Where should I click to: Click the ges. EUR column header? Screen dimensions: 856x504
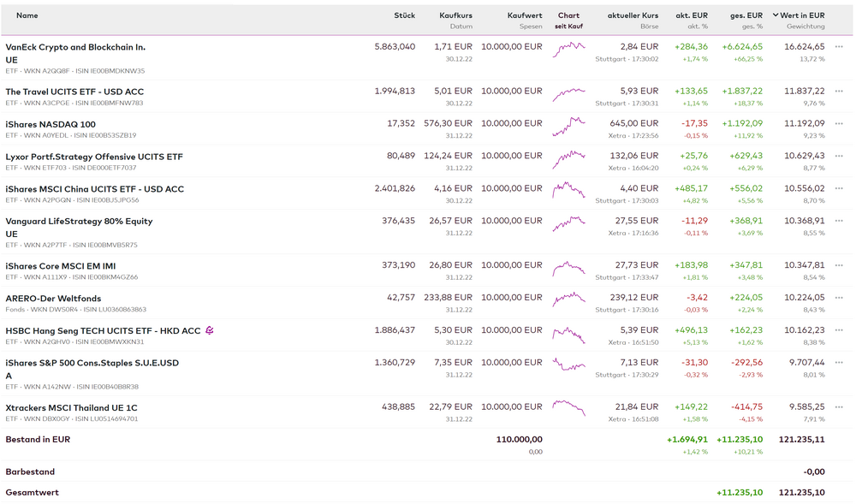pyautogui.click(x=746, y=15)
